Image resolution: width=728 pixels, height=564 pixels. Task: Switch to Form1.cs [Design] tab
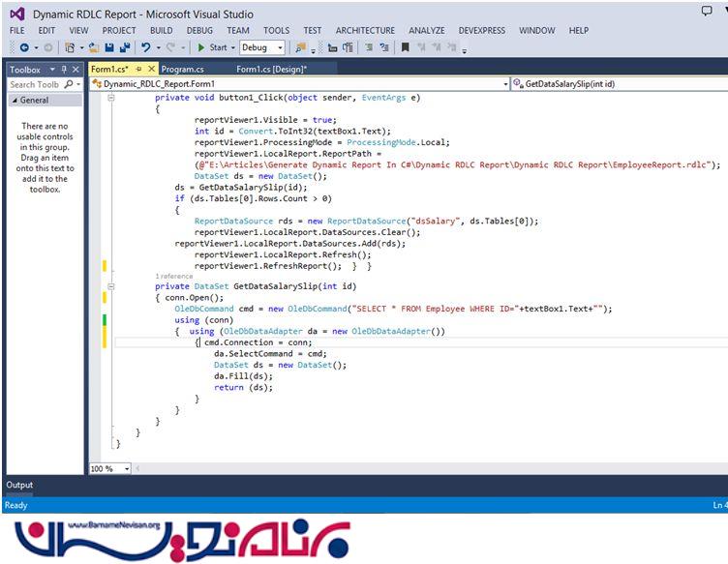coord(271,69)
